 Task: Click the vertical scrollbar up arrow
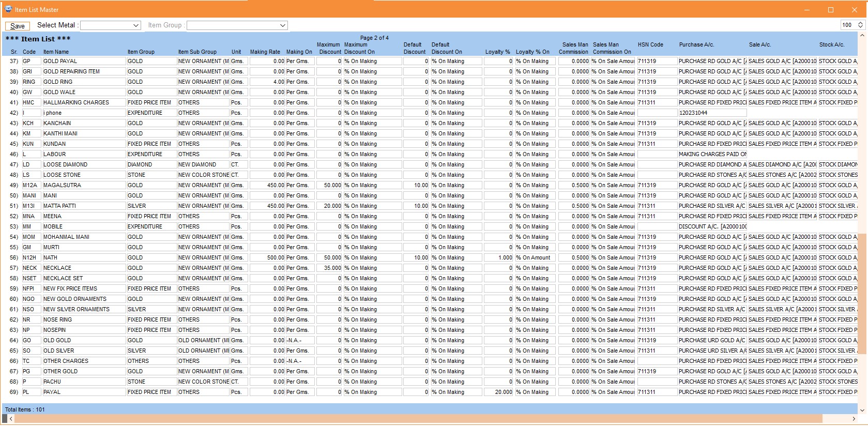click(862, 36)
